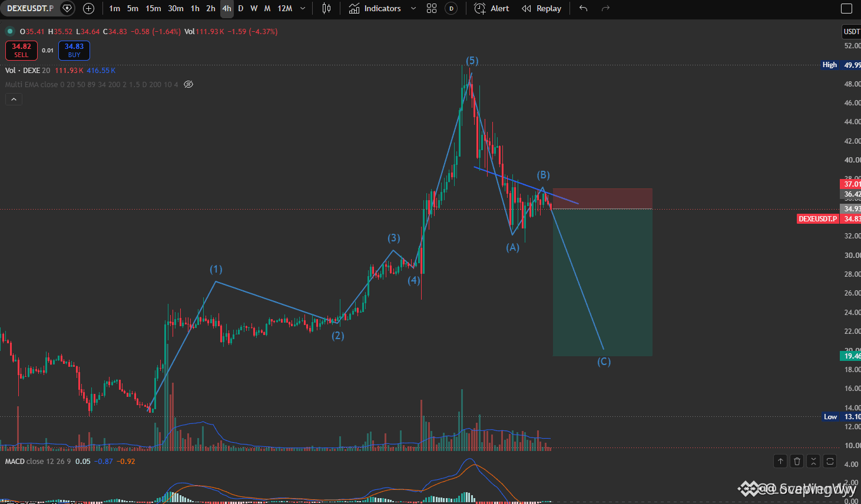The image size is (861, 504).
Task: Maximize the MACD pane
Action: (830, 461)
